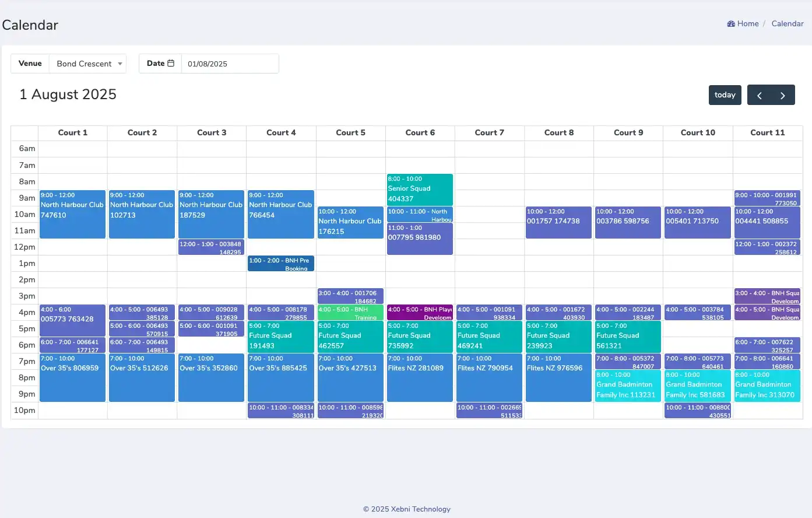Click the Calendar breadcrumb item
The height and width of the screenshot is (518, 812).
[x=787, y=24]
